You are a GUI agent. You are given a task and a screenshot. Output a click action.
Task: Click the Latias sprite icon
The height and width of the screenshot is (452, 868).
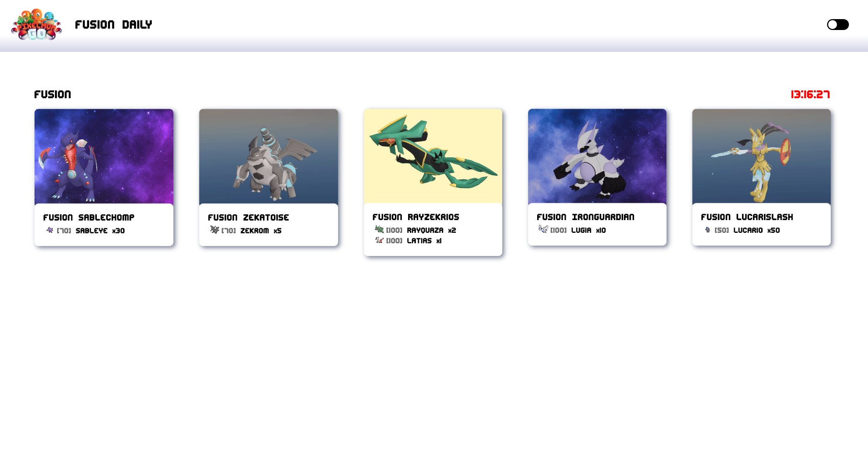point(379,240)
